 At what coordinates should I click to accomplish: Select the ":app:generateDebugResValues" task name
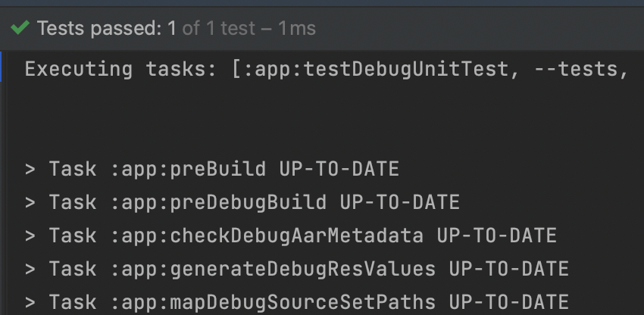pyautogui.click(x=273, y=269)
